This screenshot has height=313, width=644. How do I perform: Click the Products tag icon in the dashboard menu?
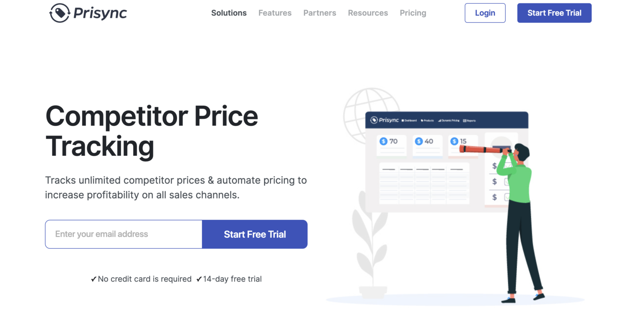point(422,120)
